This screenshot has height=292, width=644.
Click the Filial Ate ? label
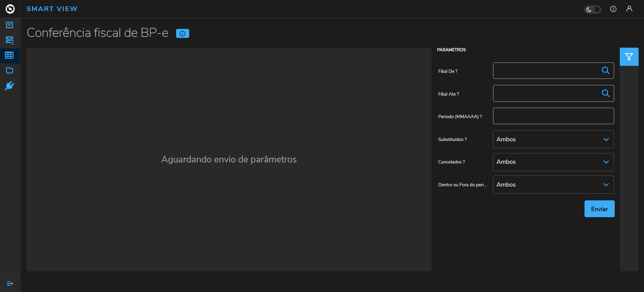pyautogui.click(x=448, y=94)
